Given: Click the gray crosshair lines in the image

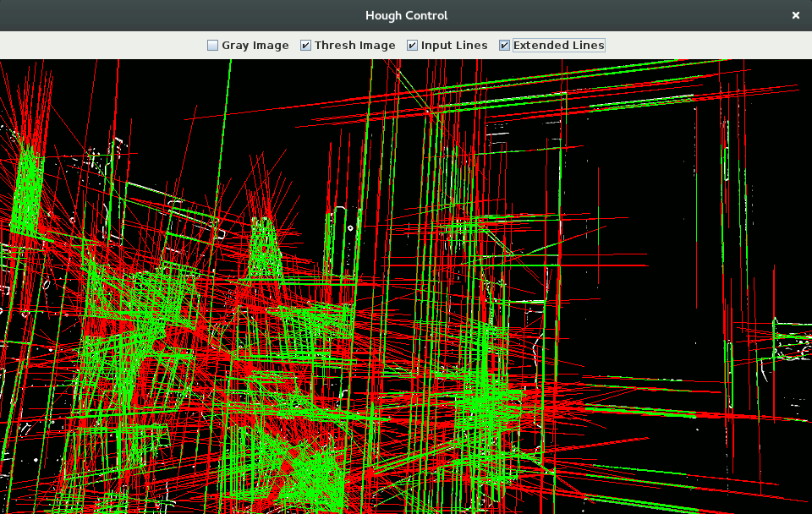Looking at the screenshot, I should 599,254.
